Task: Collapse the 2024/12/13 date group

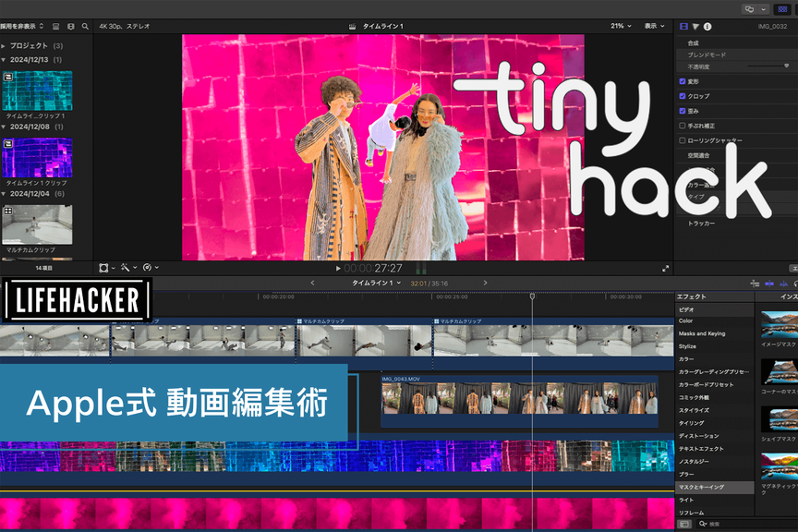Action: [x=5, y=59]
